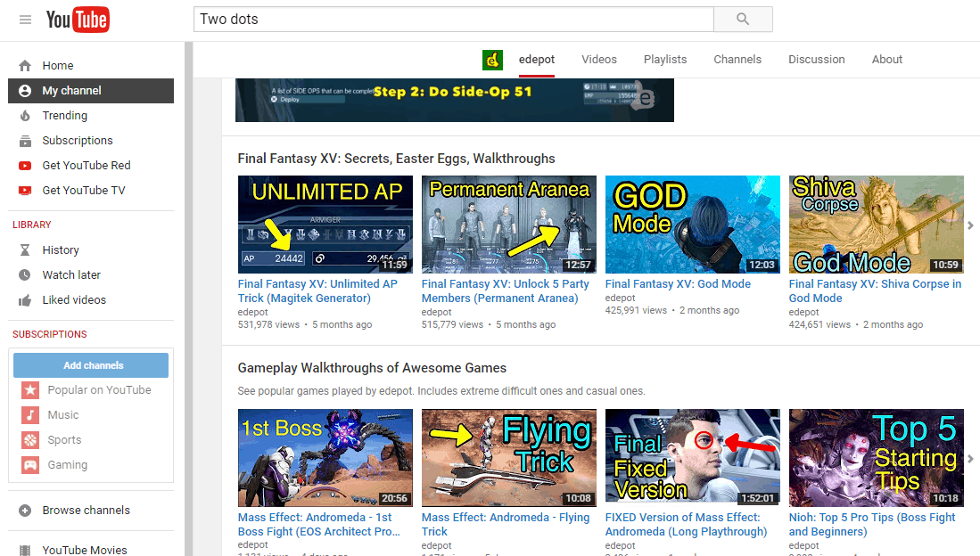View the About tab

coord(887,60)
